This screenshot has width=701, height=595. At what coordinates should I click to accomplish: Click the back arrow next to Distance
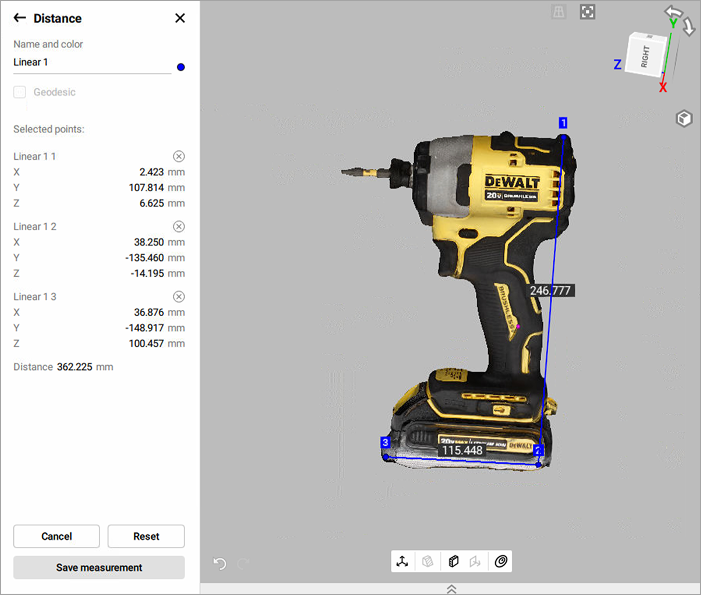click(20, 18)
